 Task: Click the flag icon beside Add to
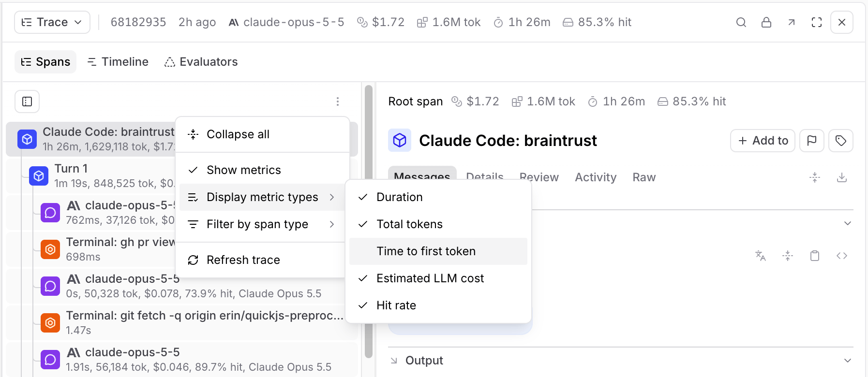coord(812,141)
